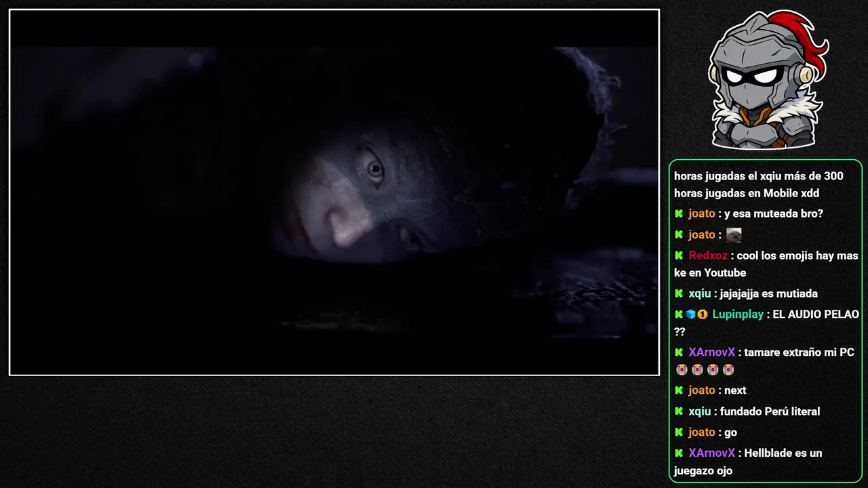The width and height of the screenshot is (868, 488).
Task: Select username XArnovX on 'tamare extraño mi PC' row
Action: point(712,352)
